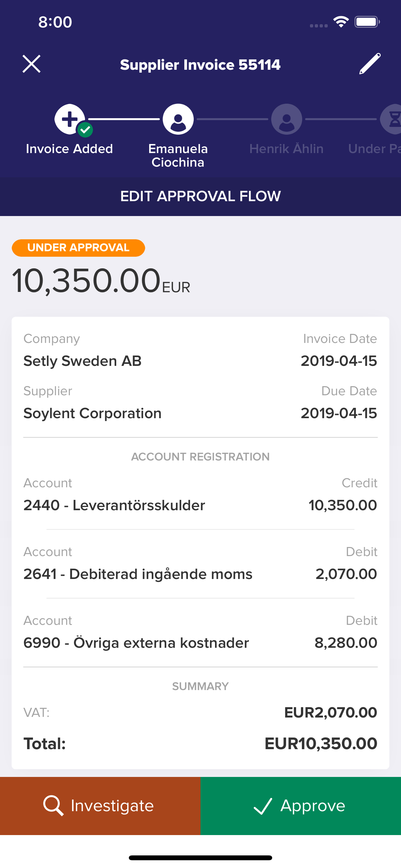Viewport: 401px width, 868px height.
Task: Tap the Under Approval status badge
Action: [78, 248]
